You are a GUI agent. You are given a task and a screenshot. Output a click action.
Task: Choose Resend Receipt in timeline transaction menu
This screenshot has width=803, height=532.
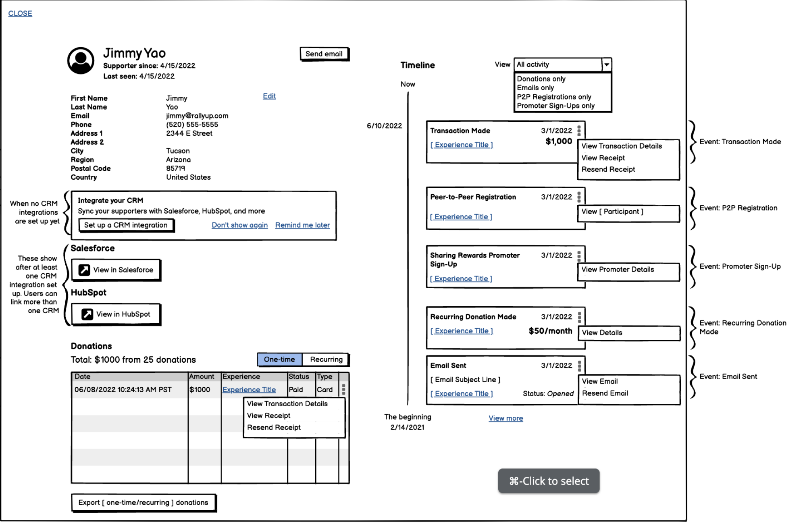tap(608, 170)
